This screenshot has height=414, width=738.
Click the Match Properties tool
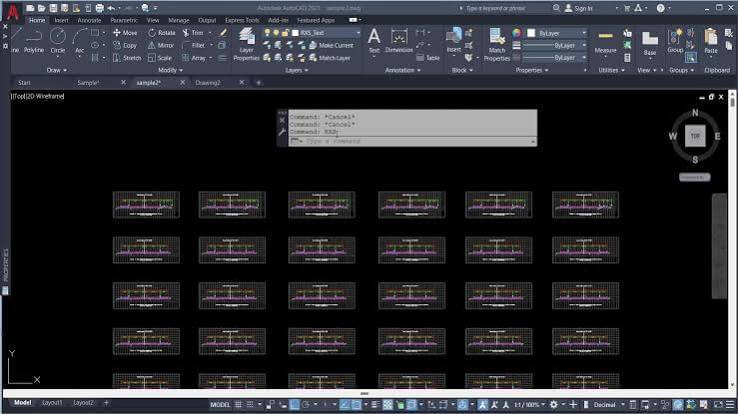click(497, 44)
